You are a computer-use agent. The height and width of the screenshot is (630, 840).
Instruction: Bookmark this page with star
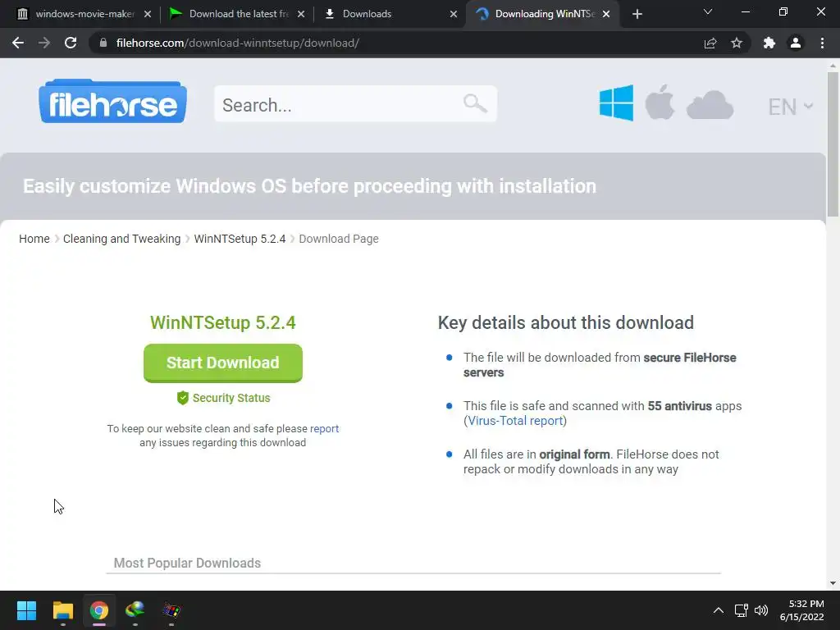point(737,43)
